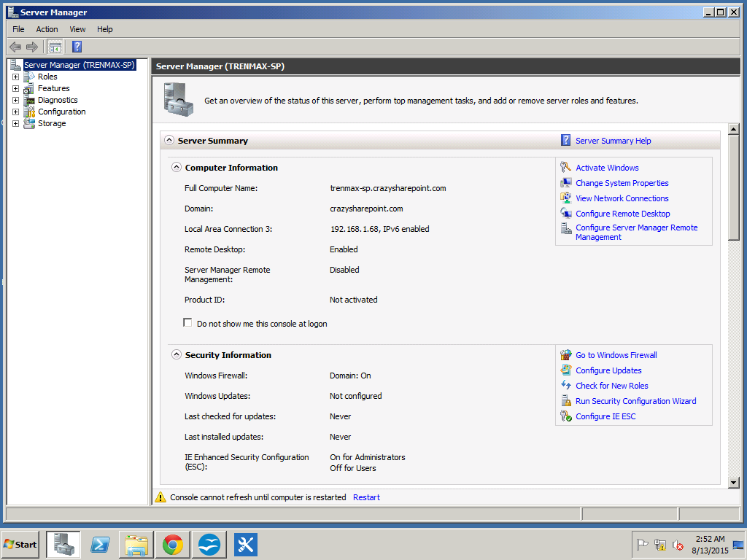Viewport: 747px width, 560px height.
Task: Click the network status tray icon
Action: (x=659, y=544)
